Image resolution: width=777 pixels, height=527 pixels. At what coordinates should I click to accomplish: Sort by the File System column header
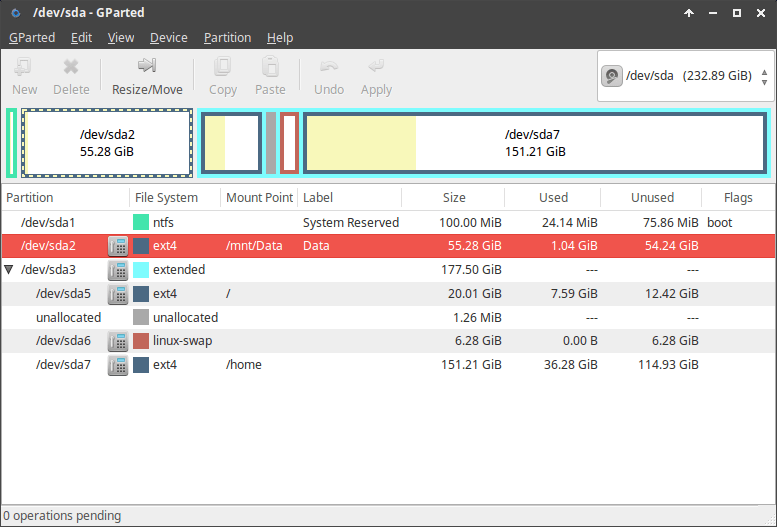pyautogui.click(x=175, y=197)
